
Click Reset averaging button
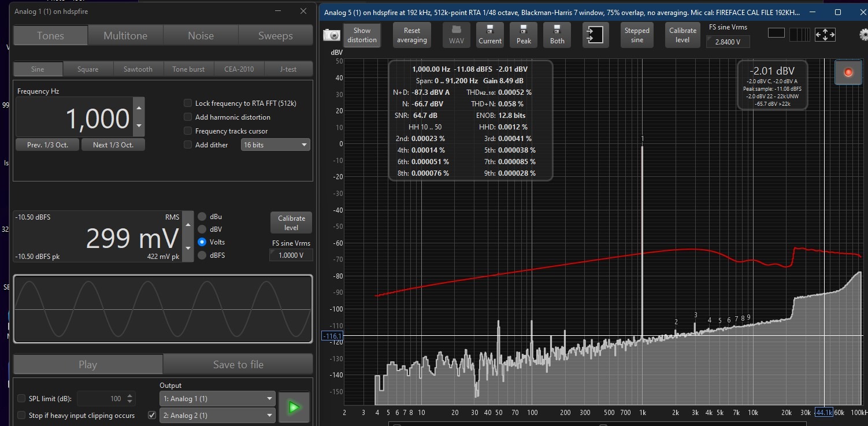(412, 35)
